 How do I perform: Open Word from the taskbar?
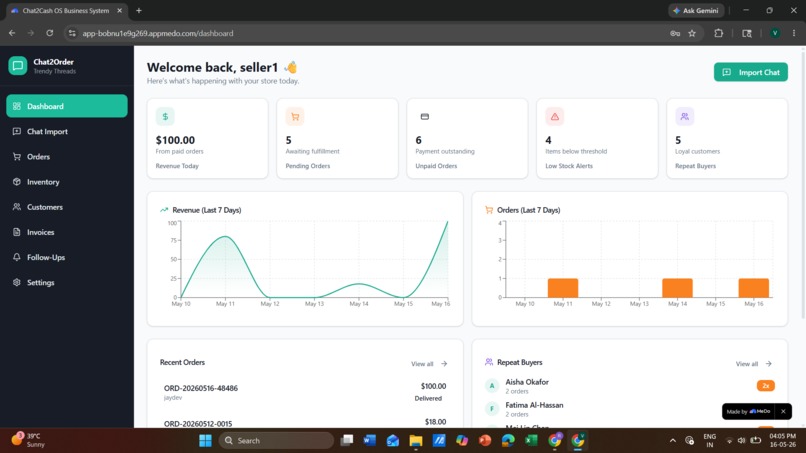370,441
